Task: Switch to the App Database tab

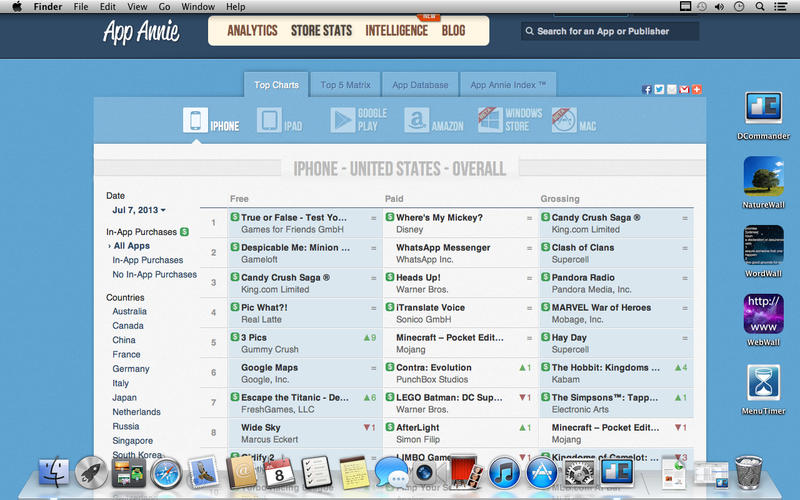Action: pos(420,85)
